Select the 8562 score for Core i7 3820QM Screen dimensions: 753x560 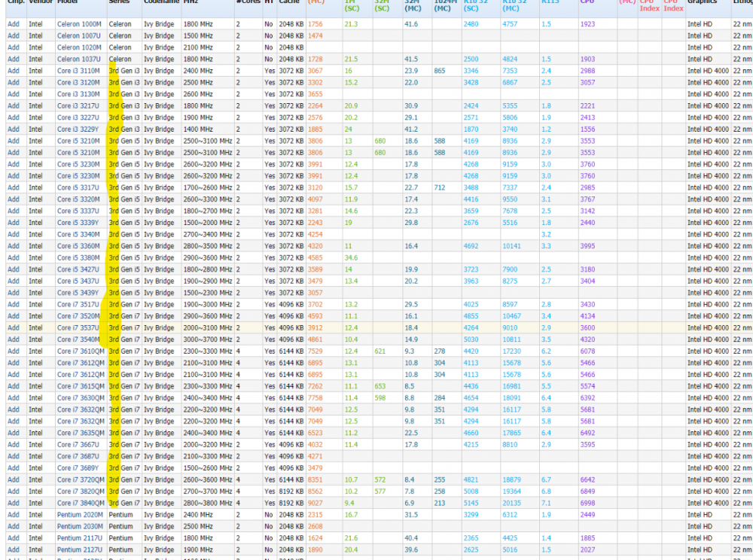click(315, 492)
